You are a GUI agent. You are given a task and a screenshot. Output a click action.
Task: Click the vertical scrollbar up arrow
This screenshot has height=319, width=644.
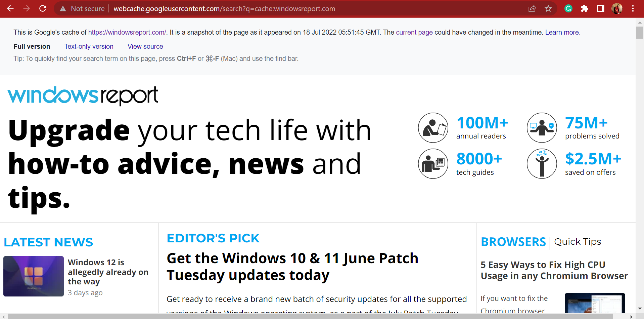[x=640, y=23]
